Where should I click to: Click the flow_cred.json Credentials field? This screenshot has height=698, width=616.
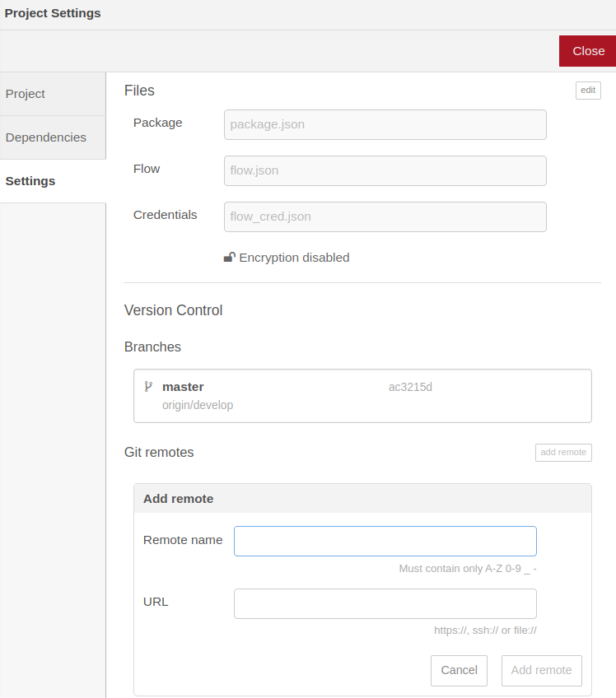point(385,216)
